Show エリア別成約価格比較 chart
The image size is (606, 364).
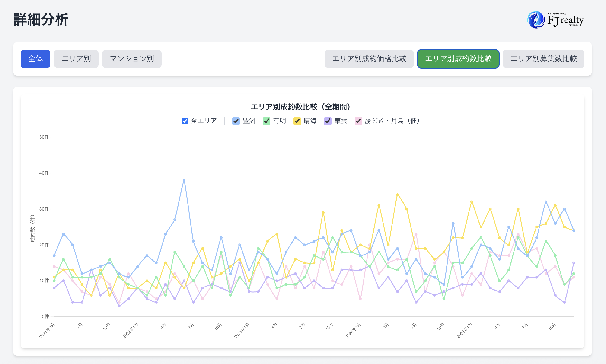pyautogui.click(x=369, y=59)
